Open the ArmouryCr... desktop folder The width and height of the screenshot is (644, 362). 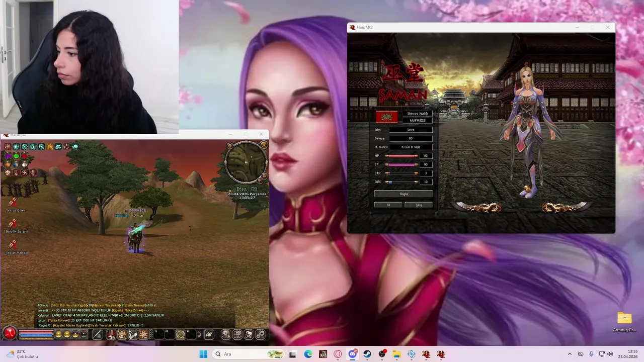624,322
